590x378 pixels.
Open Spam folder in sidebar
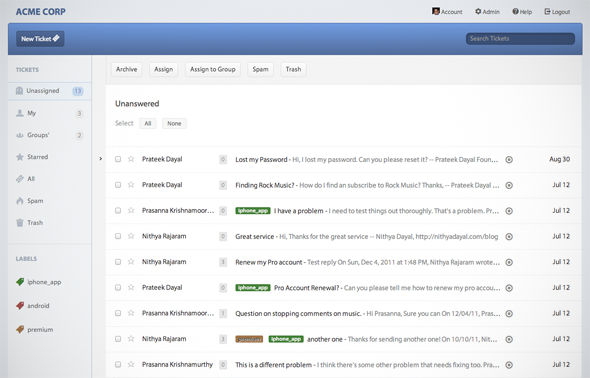pyautogui.click(x=49, y=200)
